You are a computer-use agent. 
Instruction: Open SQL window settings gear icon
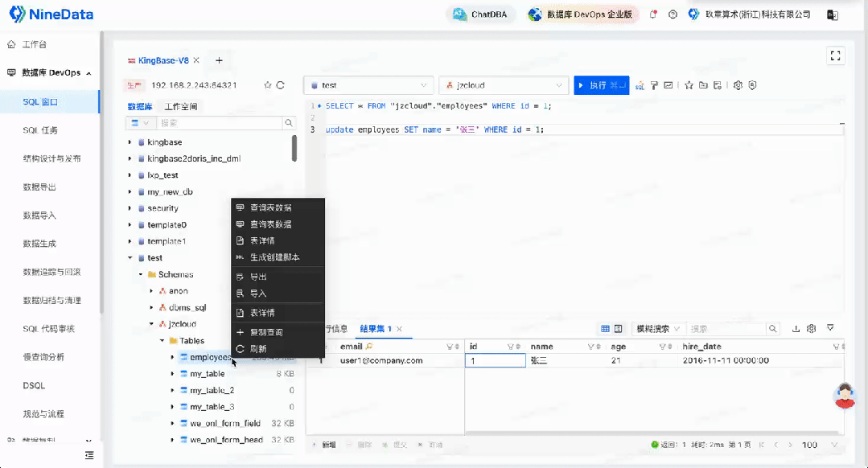(x=738, y=85)
